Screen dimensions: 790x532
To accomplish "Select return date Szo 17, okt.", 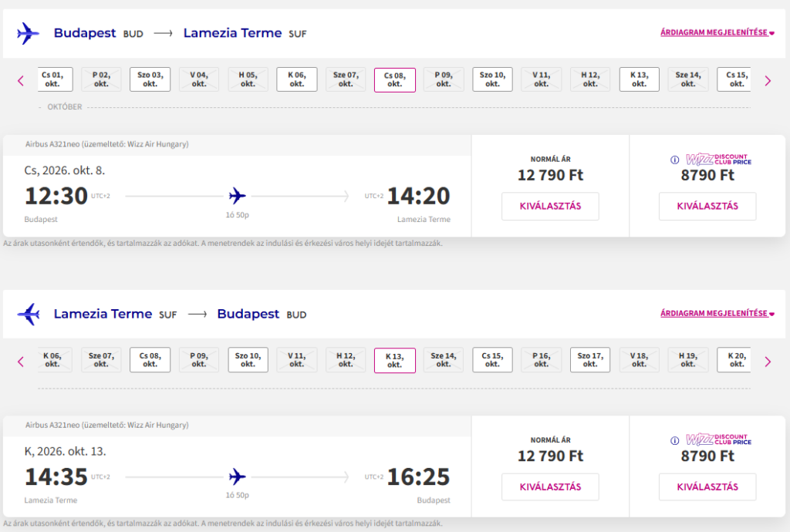I will (x=590, y=360).
